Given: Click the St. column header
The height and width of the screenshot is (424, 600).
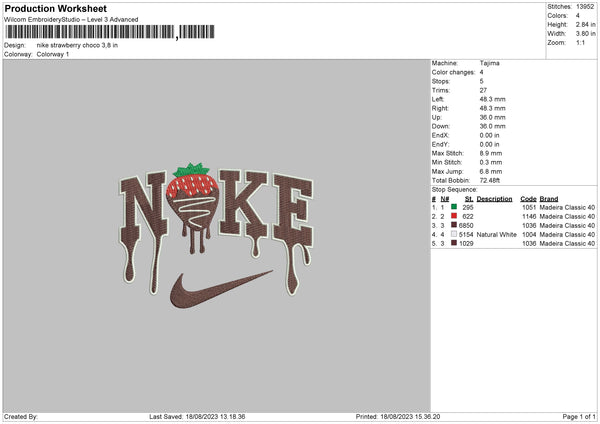Looking at the screenshot, I should 469,199.
